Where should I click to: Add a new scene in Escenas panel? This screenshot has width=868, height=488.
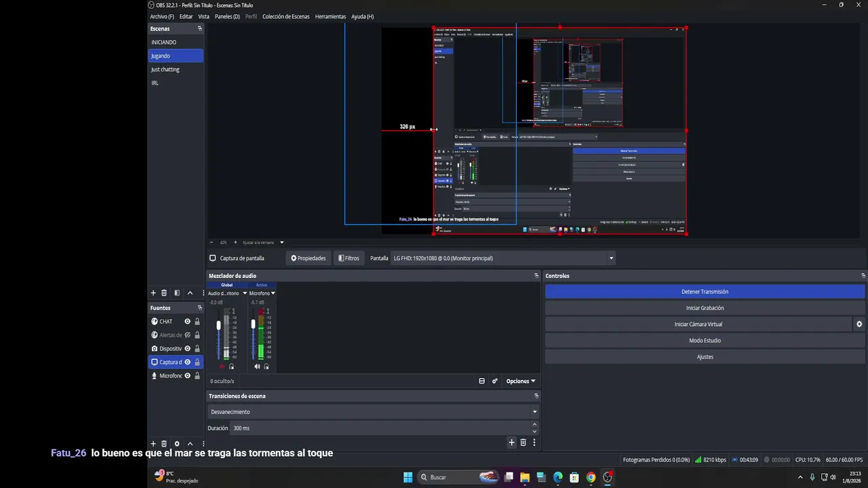tap(153, 293)
